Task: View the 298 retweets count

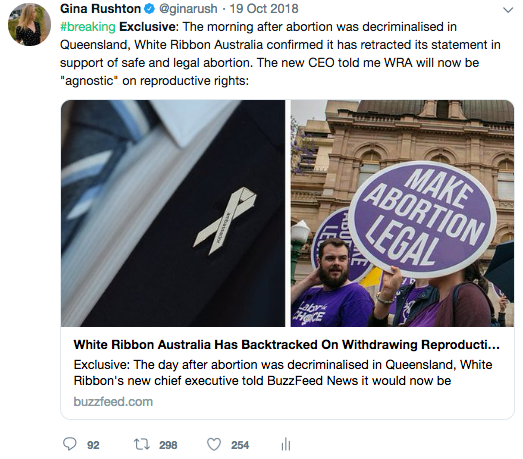Action: 168,445
